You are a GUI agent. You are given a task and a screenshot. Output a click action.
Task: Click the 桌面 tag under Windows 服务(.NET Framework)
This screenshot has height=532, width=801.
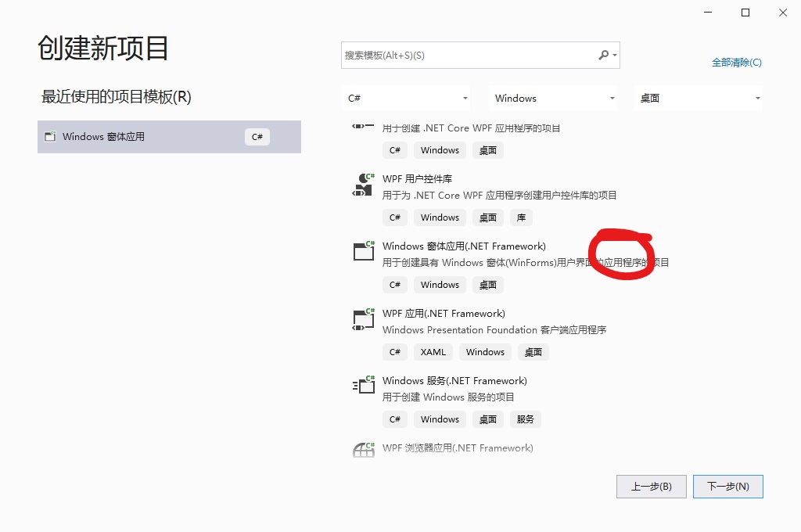[488, 419]
